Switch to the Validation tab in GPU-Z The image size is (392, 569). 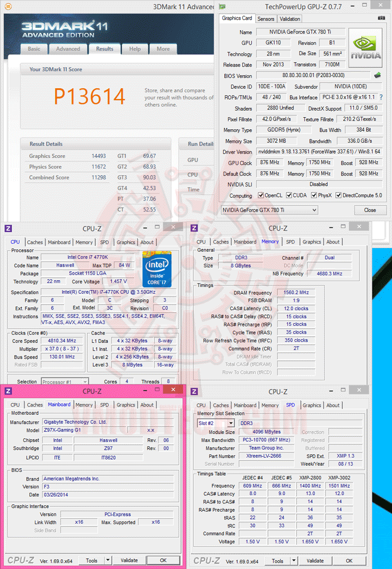click(290, 19)
